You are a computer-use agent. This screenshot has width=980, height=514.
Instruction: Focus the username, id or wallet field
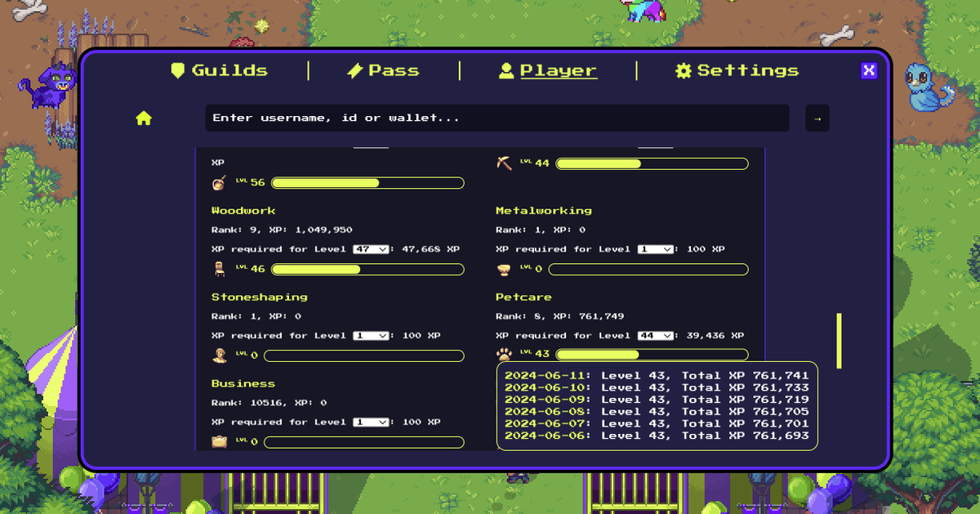tap(497, 118)
